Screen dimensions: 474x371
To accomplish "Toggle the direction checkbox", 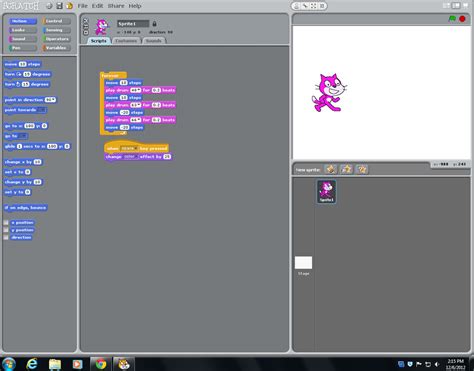I will pyautogui.click(x=6, y=237).
